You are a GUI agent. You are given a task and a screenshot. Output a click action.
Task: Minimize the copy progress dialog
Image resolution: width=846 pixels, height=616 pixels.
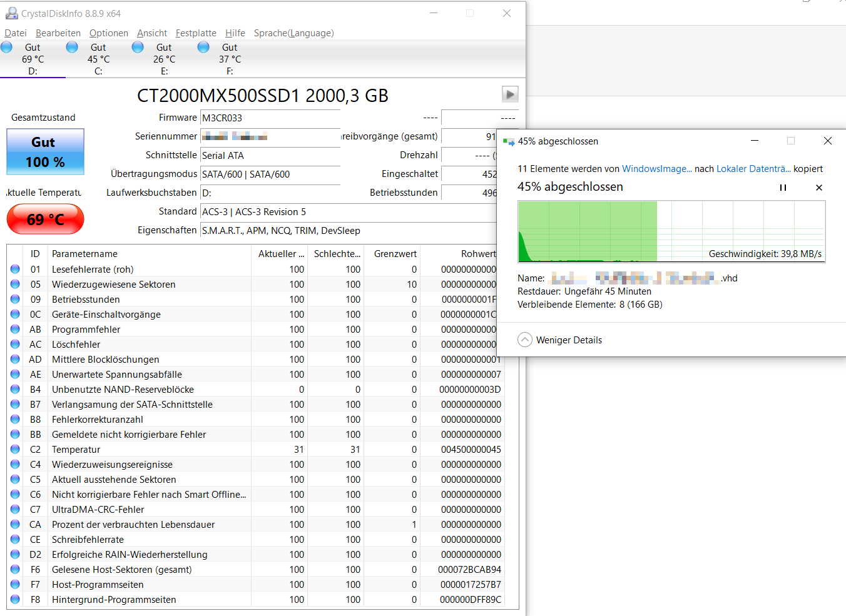(755, 141)
